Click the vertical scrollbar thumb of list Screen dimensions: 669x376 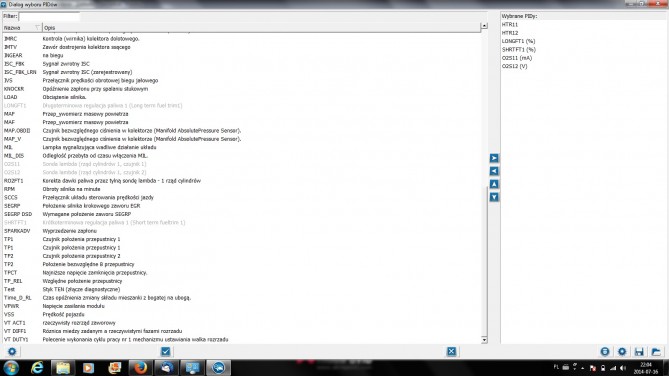click(x=484, y=261)
